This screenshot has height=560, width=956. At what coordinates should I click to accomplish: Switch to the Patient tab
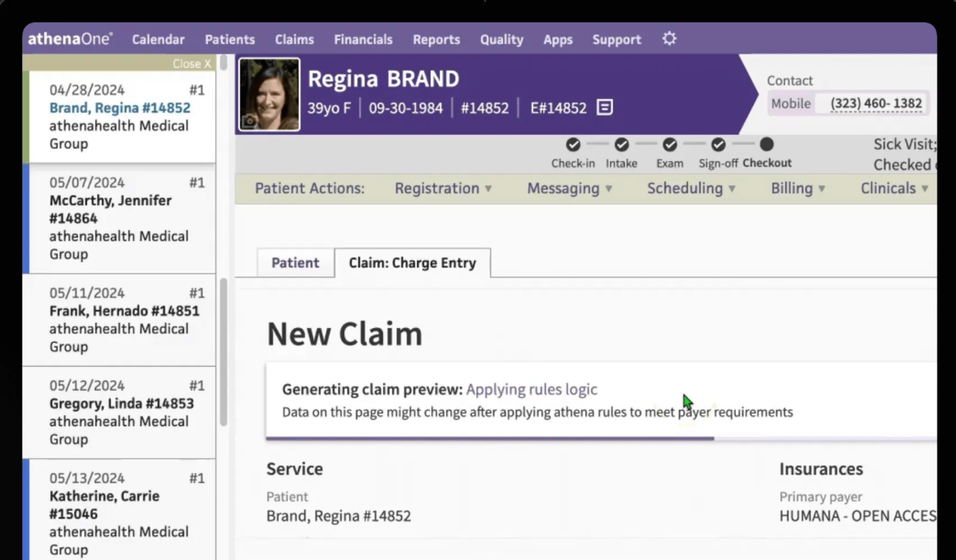point(295,263)
